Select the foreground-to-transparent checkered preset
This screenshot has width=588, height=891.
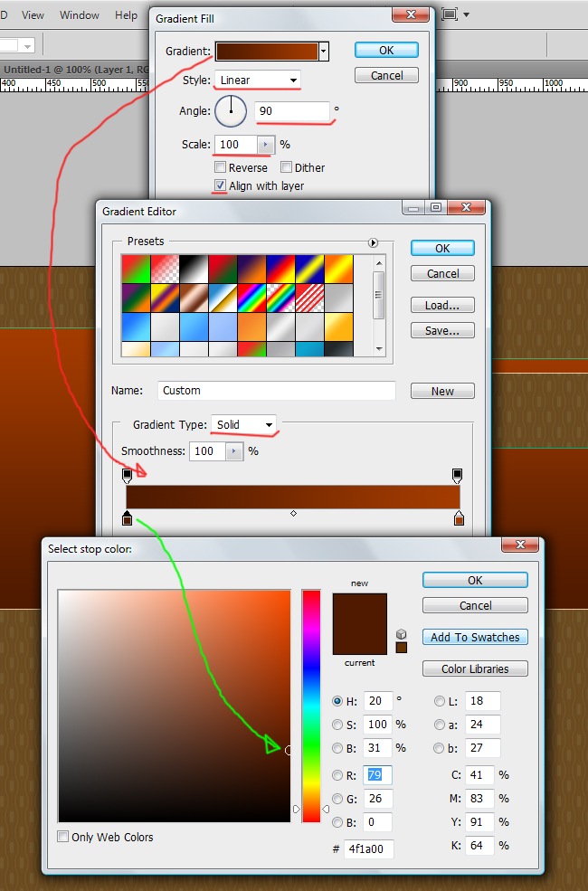coord(165,269)
